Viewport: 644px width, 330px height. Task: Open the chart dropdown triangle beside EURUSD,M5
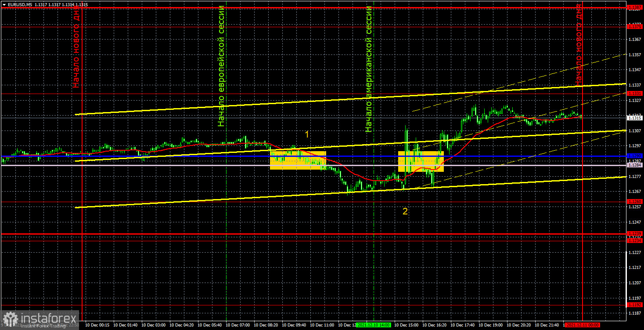[x=4, y=4]
